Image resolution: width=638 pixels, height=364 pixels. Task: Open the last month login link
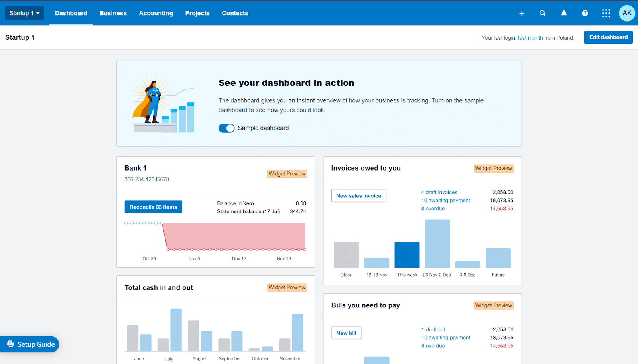530,38
